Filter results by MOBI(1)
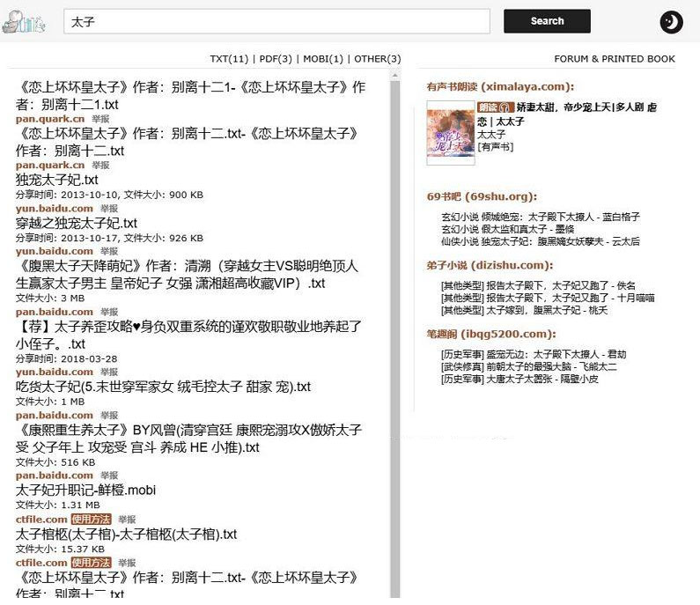Screen dimensions: 700x605 click(323, 59)
